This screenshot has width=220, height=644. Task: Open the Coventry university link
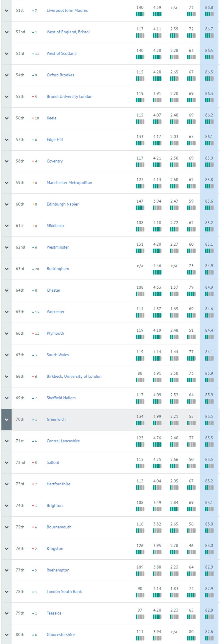(55, 161)
